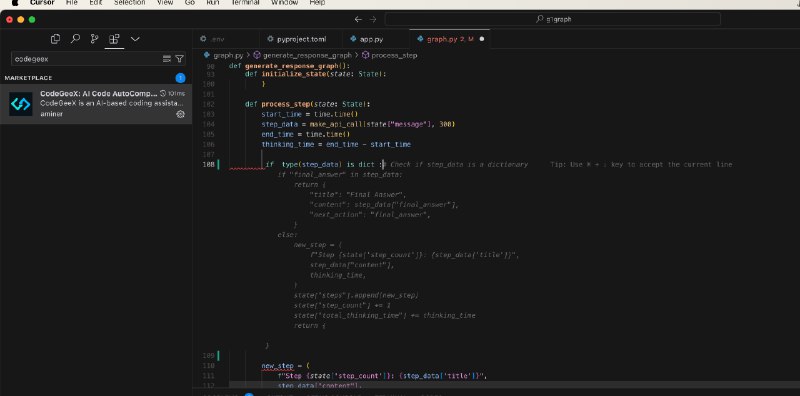Open the Run menu
The height and width of the screenshot is (396, 800).
tap(213, 3)
